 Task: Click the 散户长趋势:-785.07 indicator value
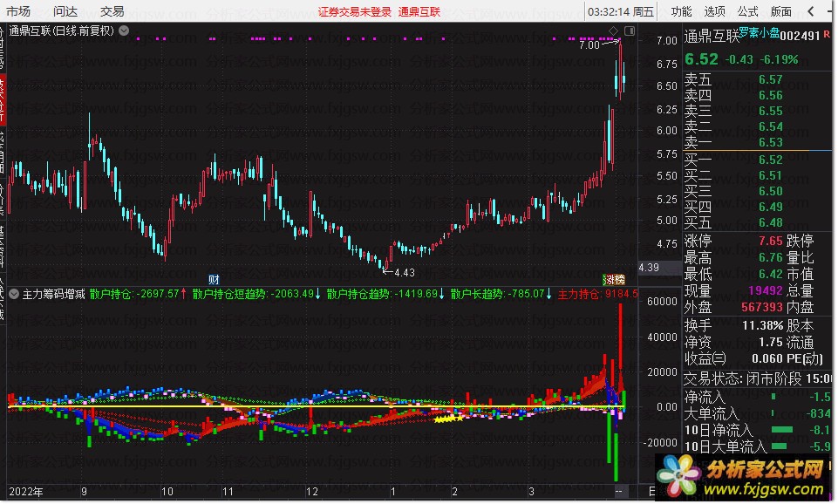[x=501, y=294]
